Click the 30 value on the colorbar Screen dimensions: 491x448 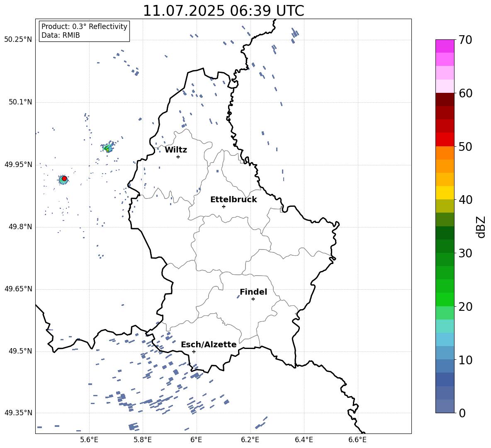coord(465,253)
